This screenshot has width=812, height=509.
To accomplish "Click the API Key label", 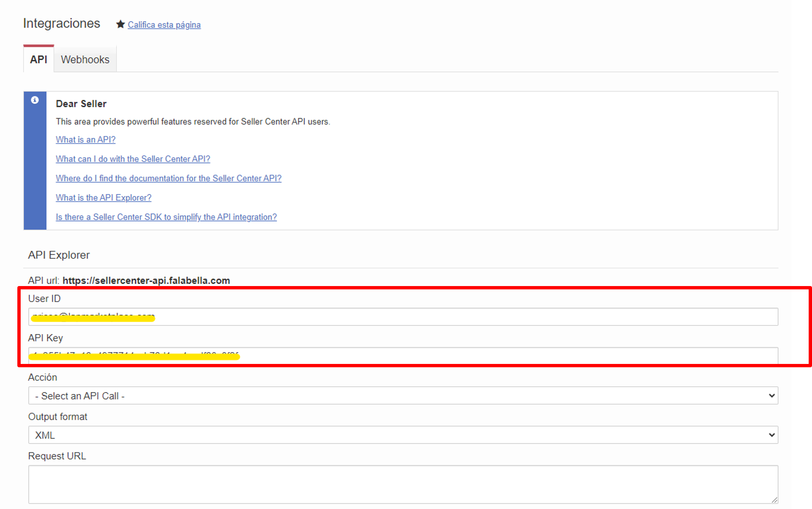I will (x=45, y=338).
